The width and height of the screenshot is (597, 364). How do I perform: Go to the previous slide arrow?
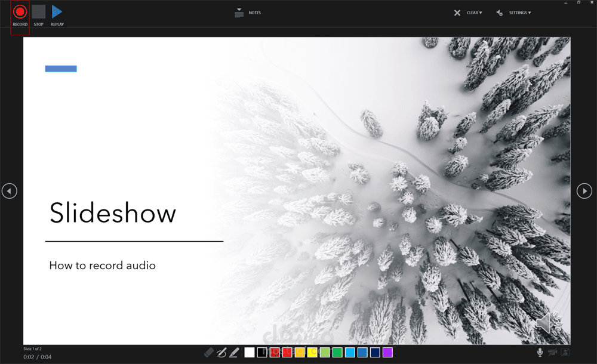10,191
